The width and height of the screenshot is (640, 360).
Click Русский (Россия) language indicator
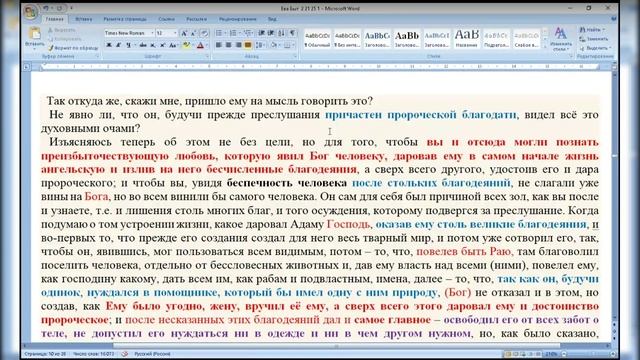click(152, 354)
